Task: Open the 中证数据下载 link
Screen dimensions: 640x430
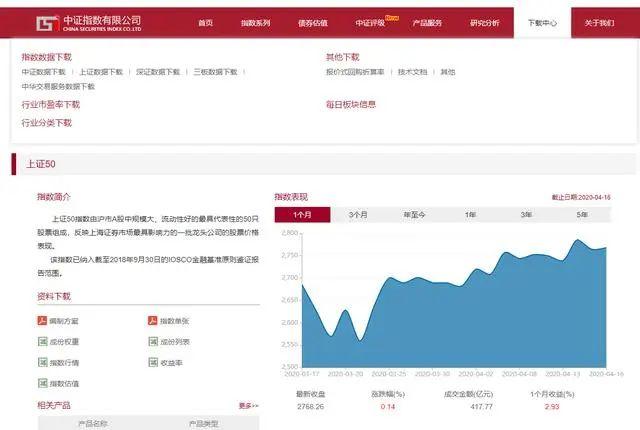Action: click(44, 72)
